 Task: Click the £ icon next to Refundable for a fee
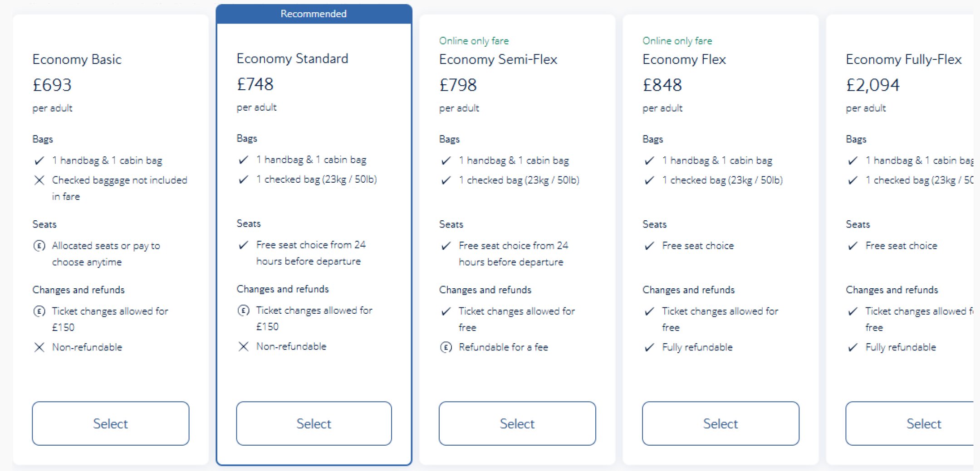click(446, 347)
